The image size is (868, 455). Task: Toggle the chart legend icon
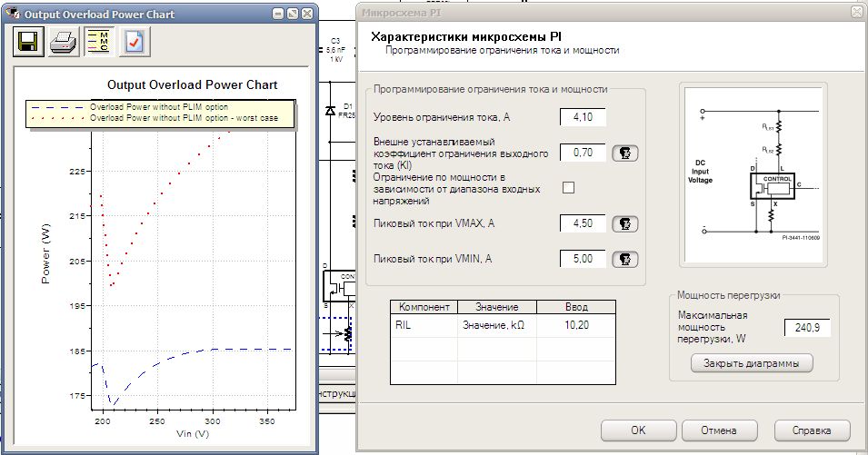point(98,42)
